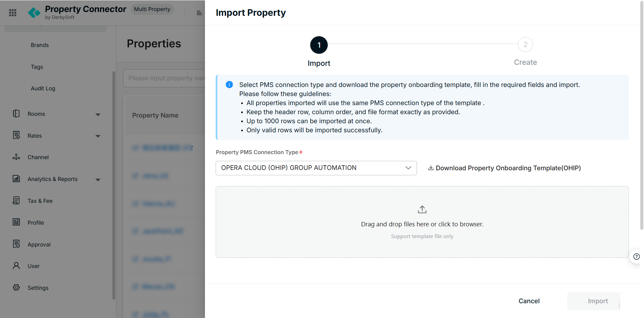Click the Multi Property badge

[152, 9]
